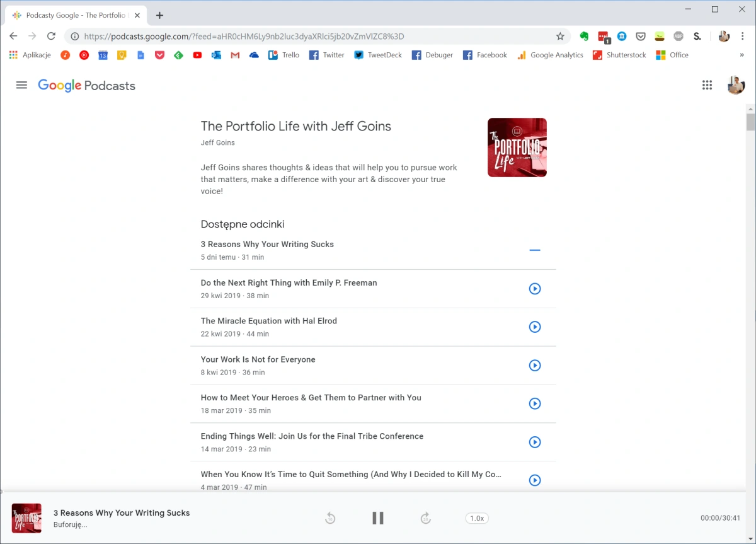Open the Office bookmark
756x544 pixels.
tap(672, 55)
